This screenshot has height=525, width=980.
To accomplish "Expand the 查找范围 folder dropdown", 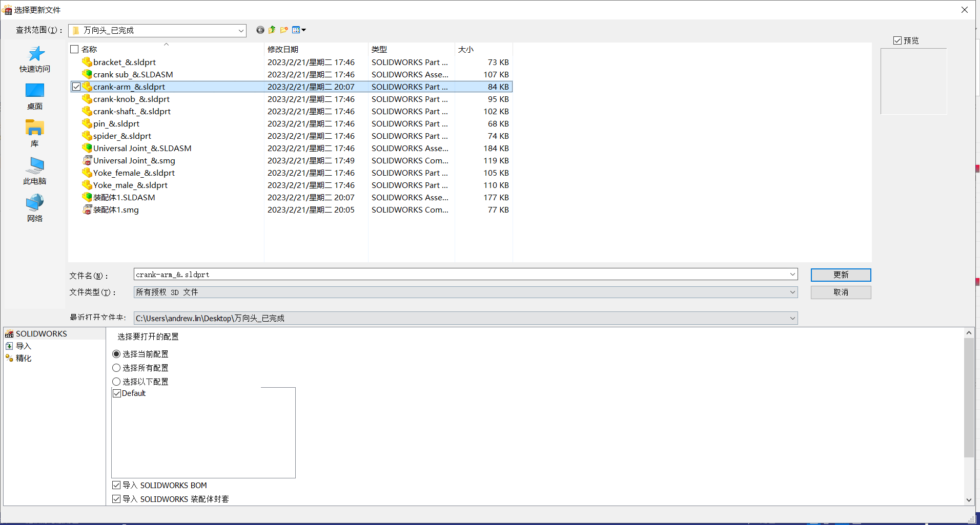I will [x=241, y=31].
